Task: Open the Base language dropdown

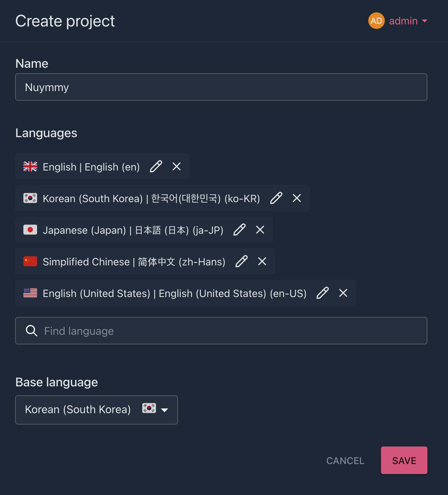Action: tap(97, 410)
